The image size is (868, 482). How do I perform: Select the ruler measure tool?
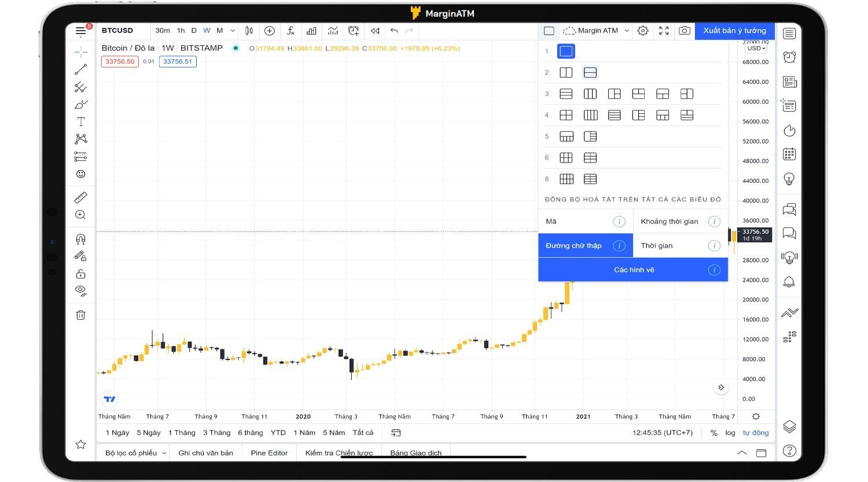click(x=80, y=198)
